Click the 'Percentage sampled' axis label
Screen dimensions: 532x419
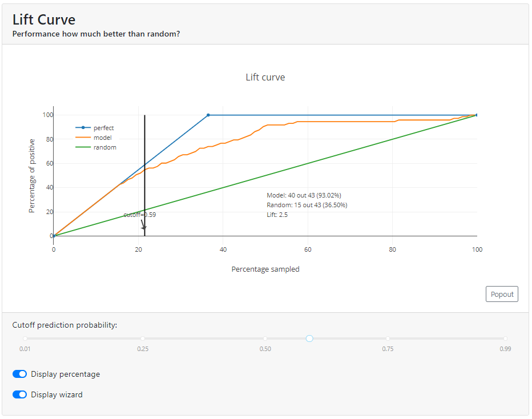click(265, 269)
